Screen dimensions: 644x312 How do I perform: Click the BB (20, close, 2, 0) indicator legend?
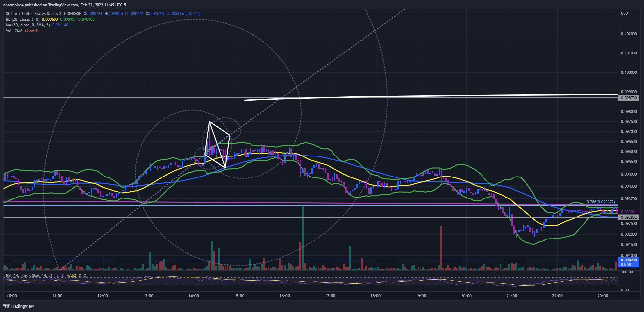click(23, 19)
